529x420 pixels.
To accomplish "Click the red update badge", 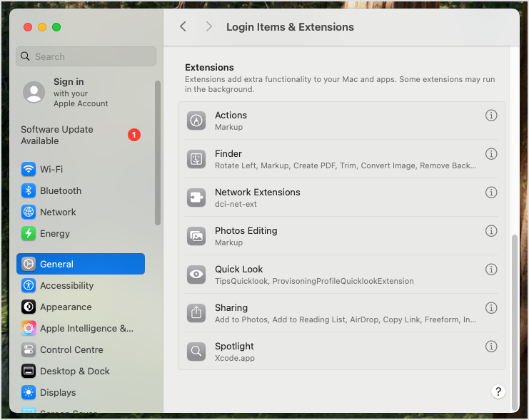I will point(134,135).
